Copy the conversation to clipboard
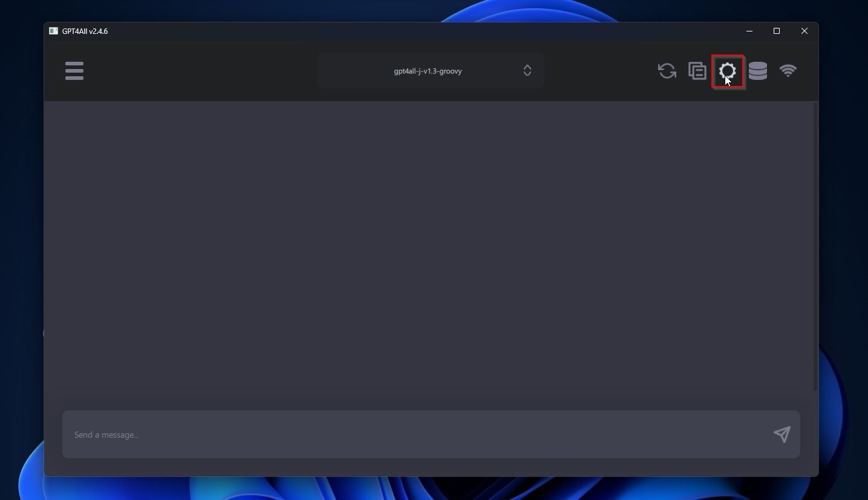Viewport: 868px width, 500px height. pyautogui.click(x=697, y=71)
